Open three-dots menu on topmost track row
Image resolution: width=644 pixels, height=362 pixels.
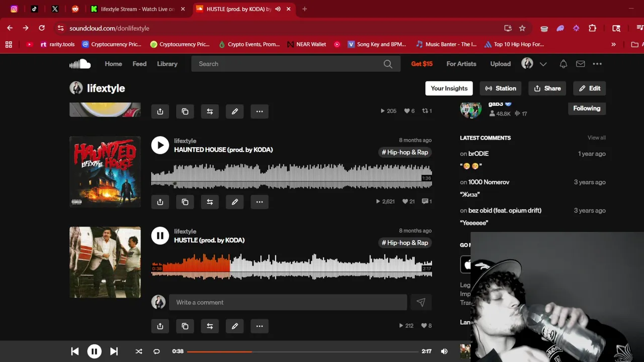click(x=260, y=111)
